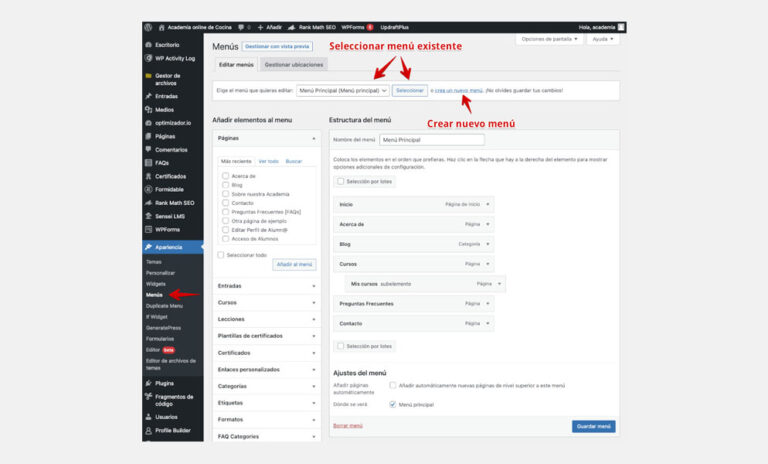
Task: Open the comments bubble icon in admin bar
Action: pyautogui.click(x=241, y=27)
